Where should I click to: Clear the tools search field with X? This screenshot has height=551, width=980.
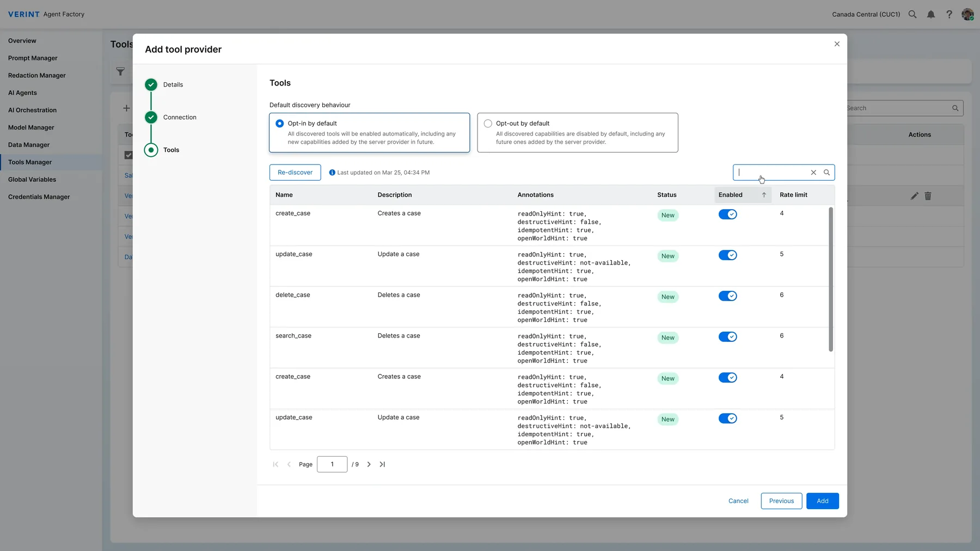813,173
